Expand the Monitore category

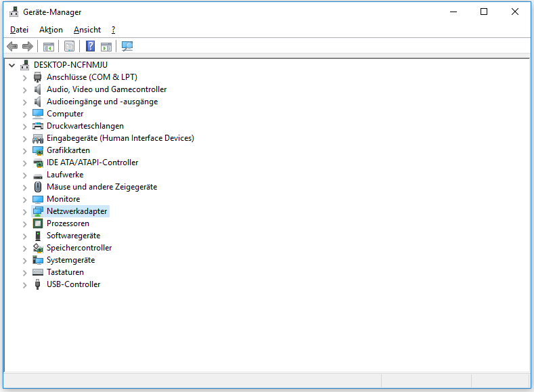(24, 200)
